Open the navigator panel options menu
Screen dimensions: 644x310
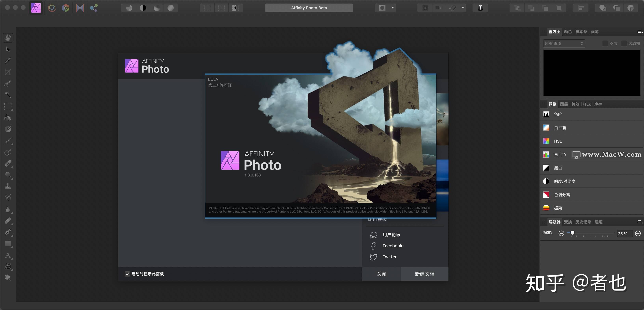pyautogui.click(x=640, y=222)
